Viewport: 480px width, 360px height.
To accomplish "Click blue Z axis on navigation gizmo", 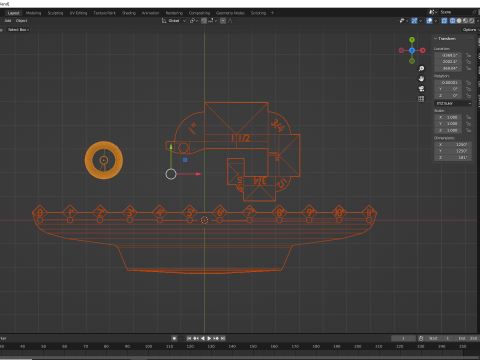I will (x=412, y=50).
